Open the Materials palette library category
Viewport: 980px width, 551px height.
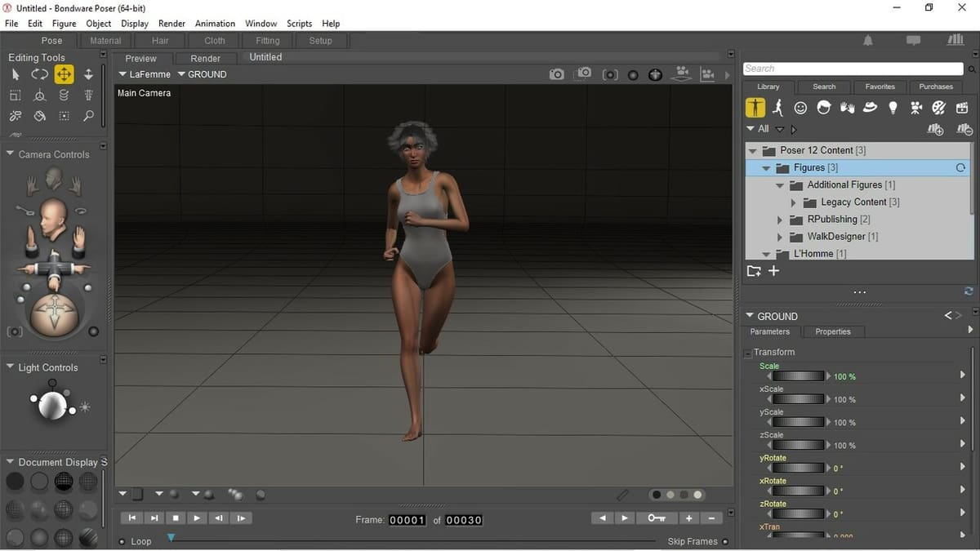point(938,107)
